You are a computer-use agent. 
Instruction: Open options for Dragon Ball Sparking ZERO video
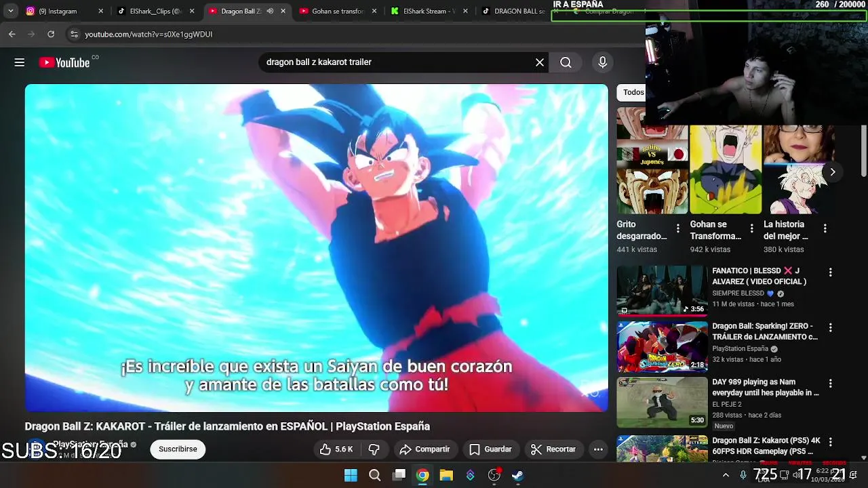830,328
